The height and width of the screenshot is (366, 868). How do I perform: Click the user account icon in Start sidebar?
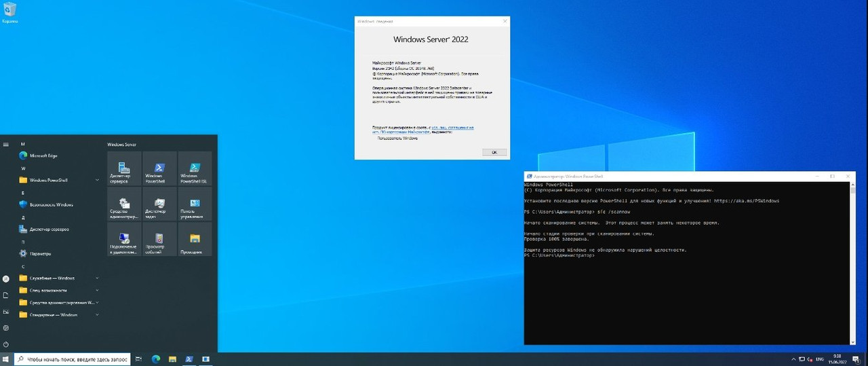point(6,278)
